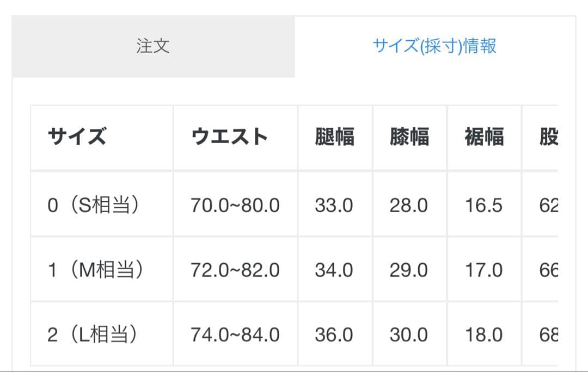Click knee width value 28.0
Image resolution: width=588 pixels, height=372 pixels.
coord(409,206)
